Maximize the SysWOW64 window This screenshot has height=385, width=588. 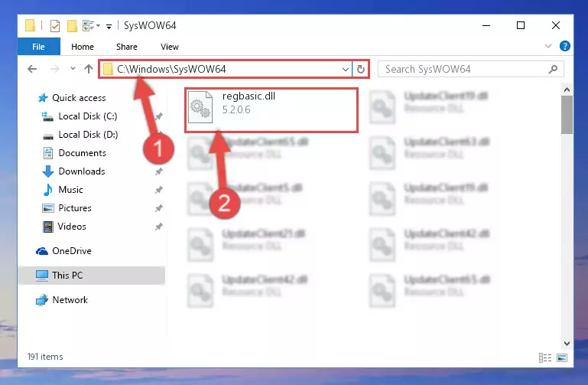521,25
